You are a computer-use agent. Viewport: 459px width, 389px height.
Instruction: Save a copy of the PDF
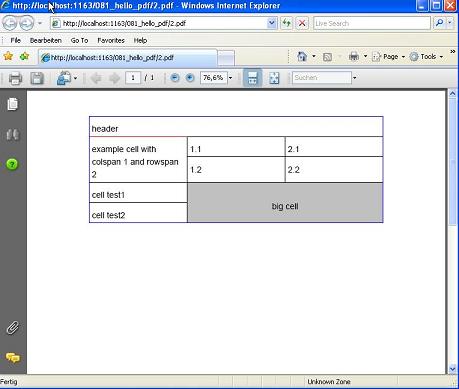37,79
